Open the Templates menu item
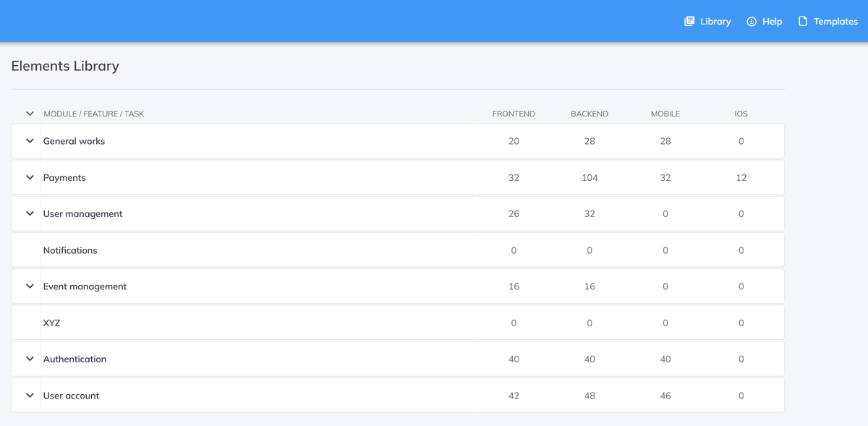This screenshot has height=426, width=868. click(x=827, y=21)
